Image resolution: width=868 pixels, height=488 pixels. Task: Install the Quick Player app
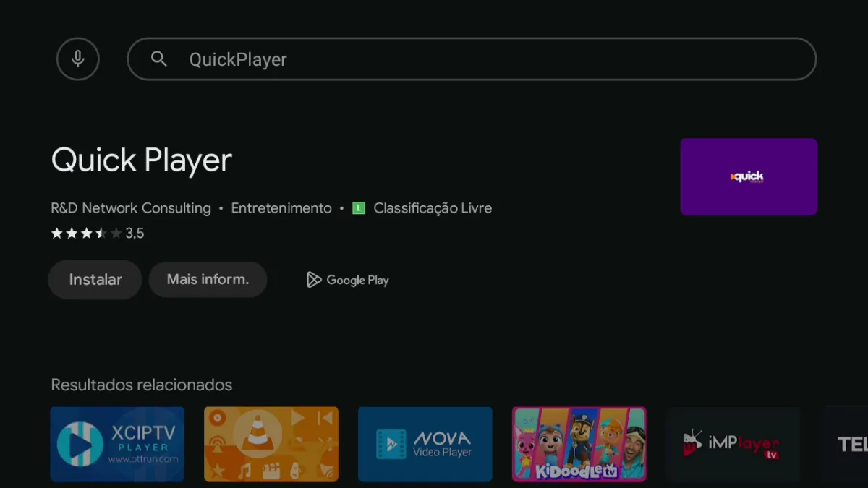pyautogui.click(x=95, y=280)
